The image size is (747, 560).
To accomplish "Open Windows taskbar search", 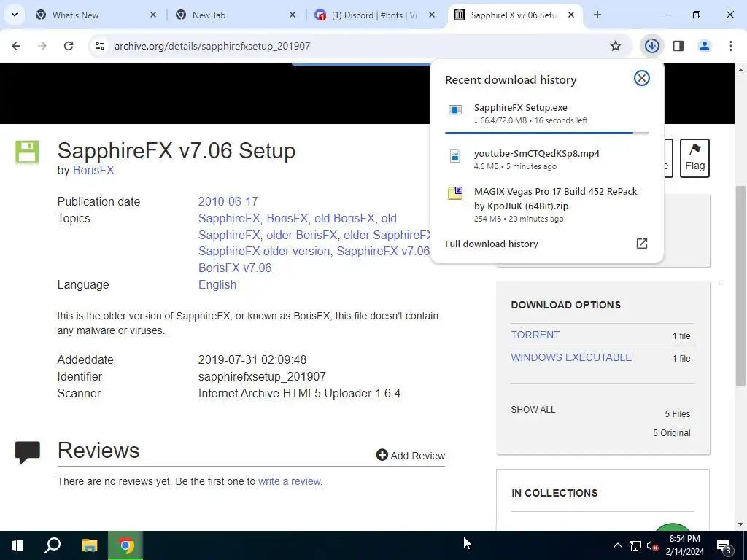I will pyautogui.click(x=53, y=545).
